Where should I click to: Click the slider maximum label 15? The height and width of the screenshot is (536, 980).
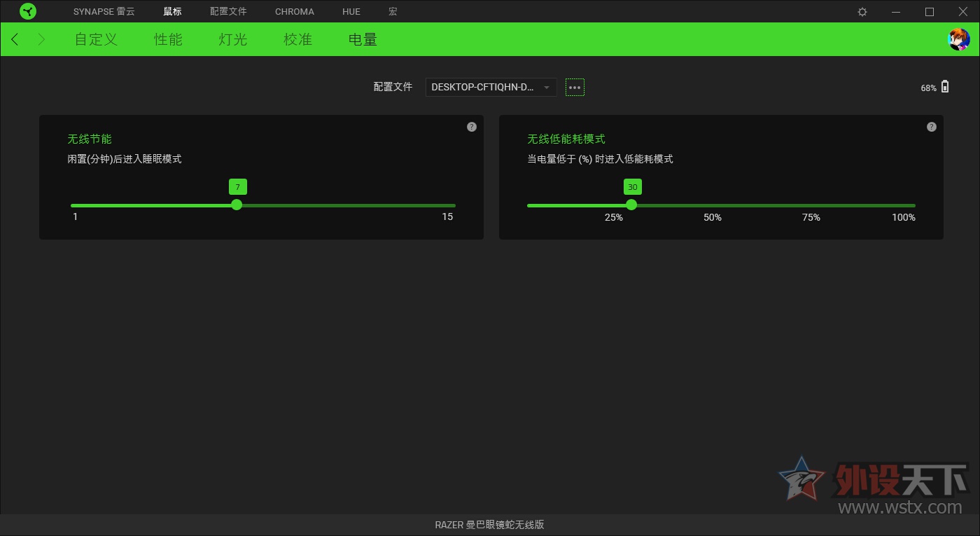click(x=447, y=217)
